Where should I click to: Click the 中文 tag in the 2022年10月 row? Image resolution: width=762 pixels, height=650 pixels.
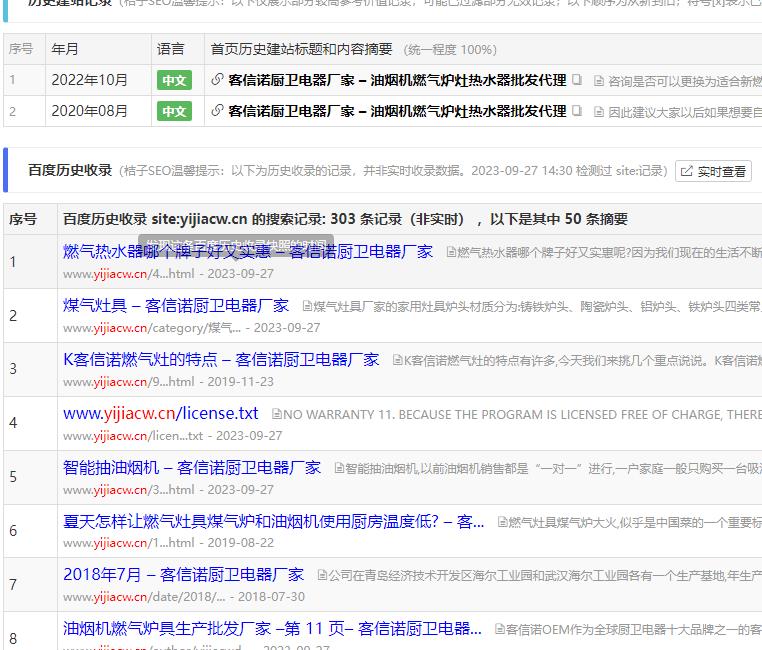pos(174,80)
